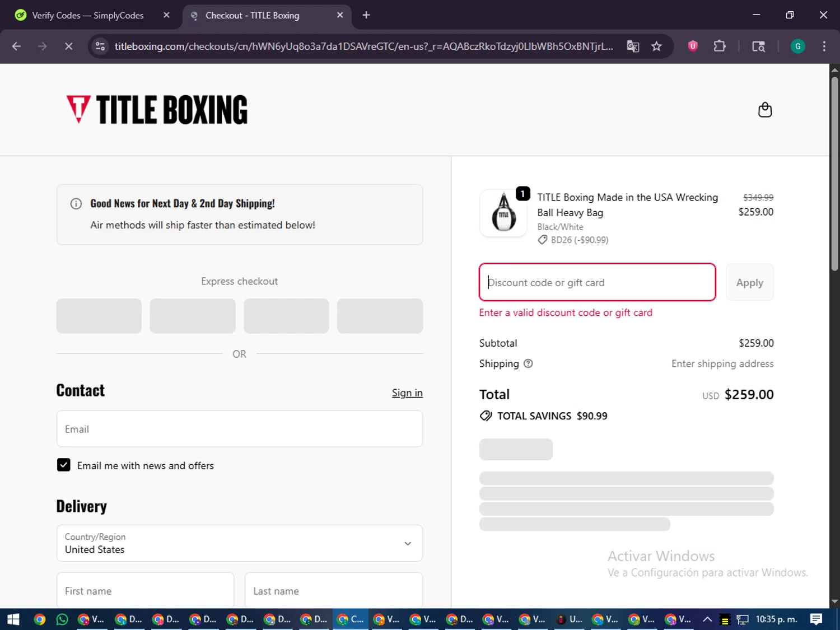Click the First name field
The image size is (840, 630).
click(145, 590)
